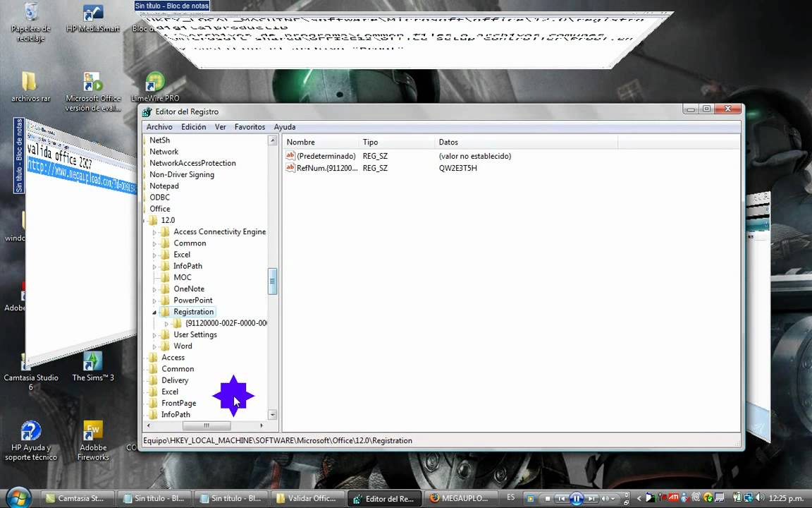Image resolution: width=812 pixels, height=508 pixels.
Task: Click the Registration folder icon
Action: (165, 312)
